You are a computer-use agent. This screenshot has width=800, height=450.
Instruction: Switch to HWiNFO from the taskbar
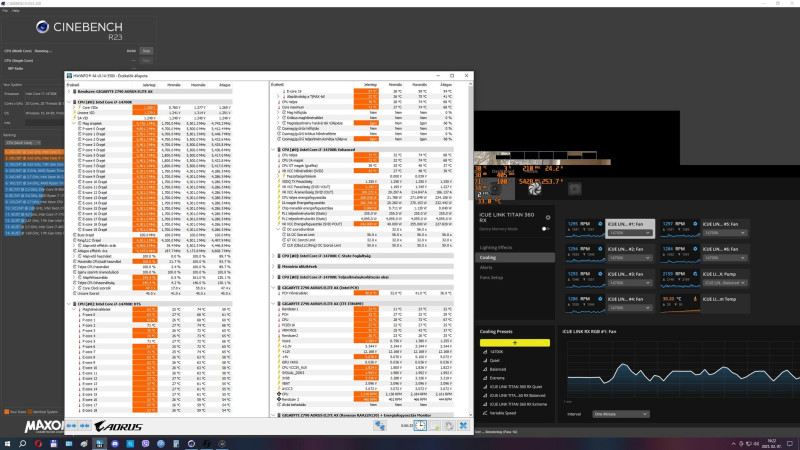(x=99, y=443)
